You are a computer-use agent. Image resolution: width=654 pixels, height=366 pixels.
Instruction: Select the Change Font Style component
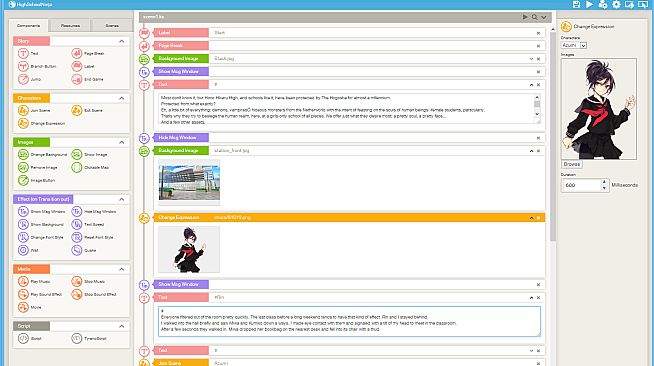pos(41,238)
